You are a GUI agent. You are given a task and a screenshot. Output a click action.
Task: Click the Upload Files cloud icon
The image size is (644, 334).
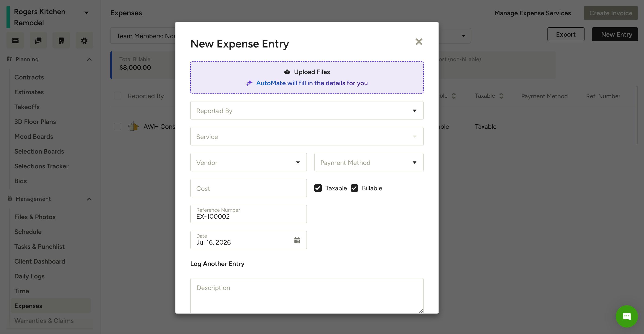coord(287,72)
